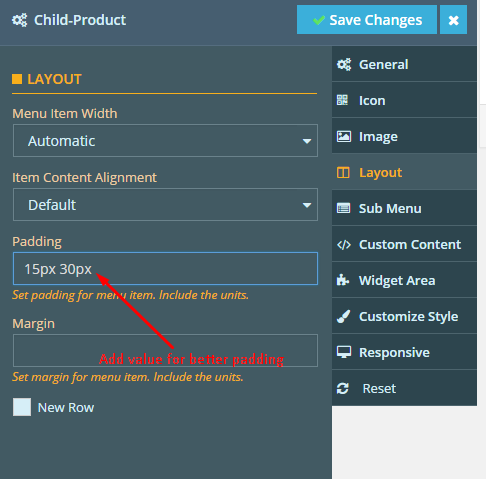This screenshot has height=479, width=486.
Task: Switch to the Sub Menu tab
Action: click(x=404, y=208)
